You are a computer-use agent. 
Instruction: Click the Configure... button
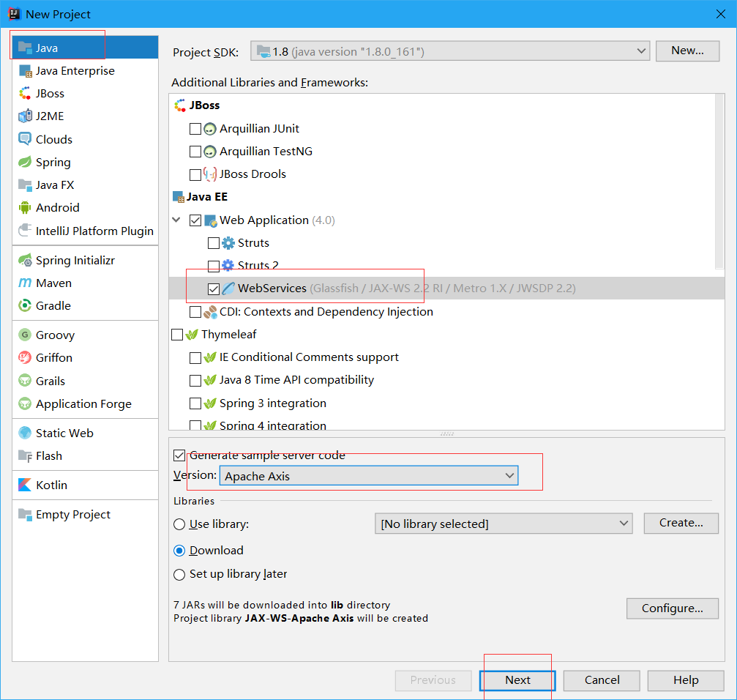click(x=672, y=608)
